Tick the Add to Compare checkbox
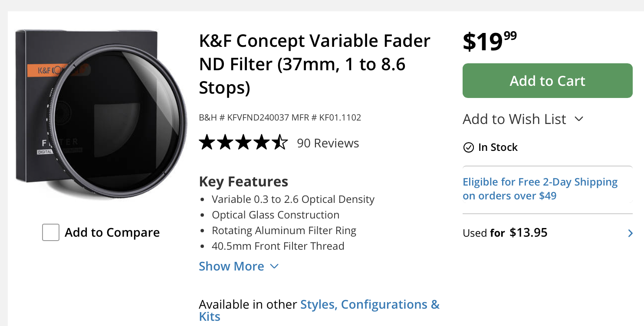The width and height of the screenshot is (644, 326). click(51, 233)
